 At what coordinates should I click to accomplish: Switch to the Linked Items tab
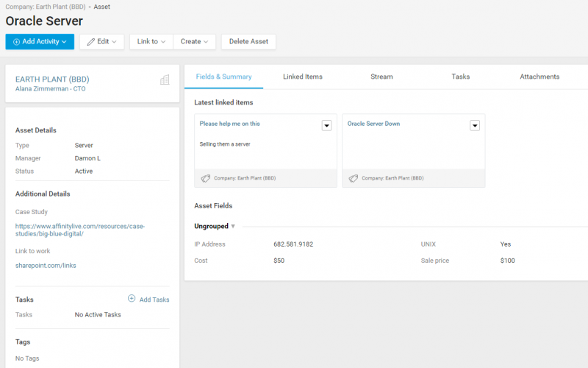click(x=303, y=77)
